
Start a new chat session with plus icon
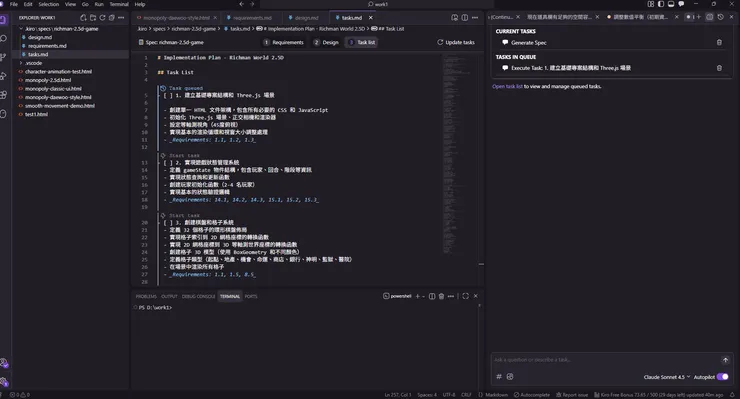(x=699, y=17)
